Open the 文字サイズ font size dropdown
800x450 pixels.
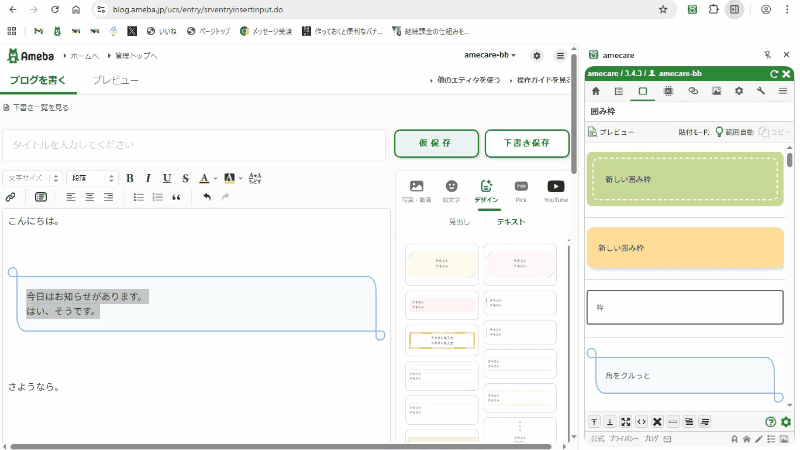(x=35, y=178)
